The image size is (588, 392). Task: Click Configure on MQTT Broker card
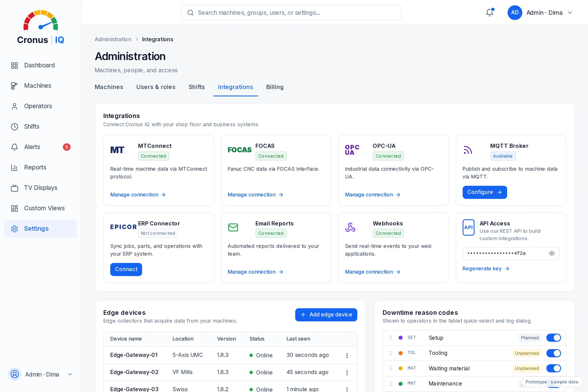(485, 192)
